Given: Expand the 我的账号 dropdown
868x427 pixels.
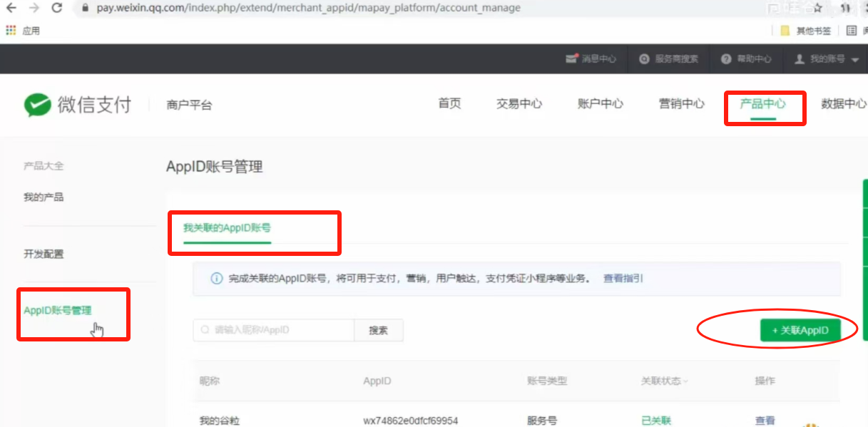Looking at the screenshot, I should pyautogui.click(x=827, y=59).
